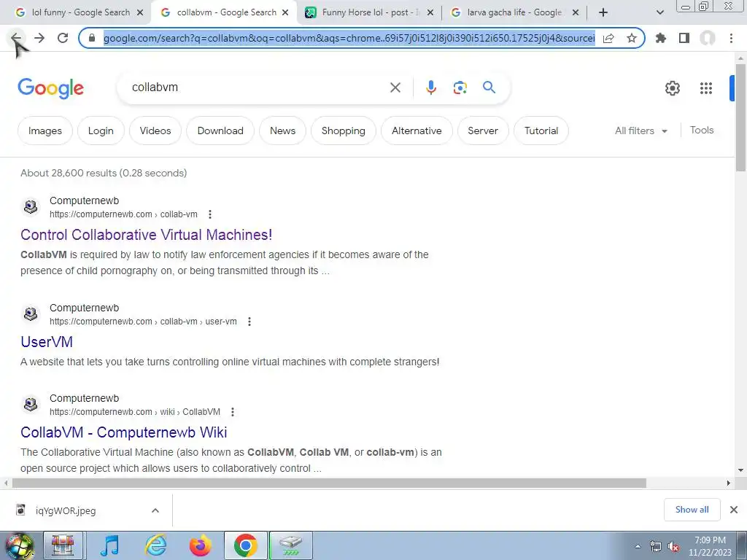Screen dimensions: 747x560
Task: Select the Alternative filter chip
Action: click(417, 131)
